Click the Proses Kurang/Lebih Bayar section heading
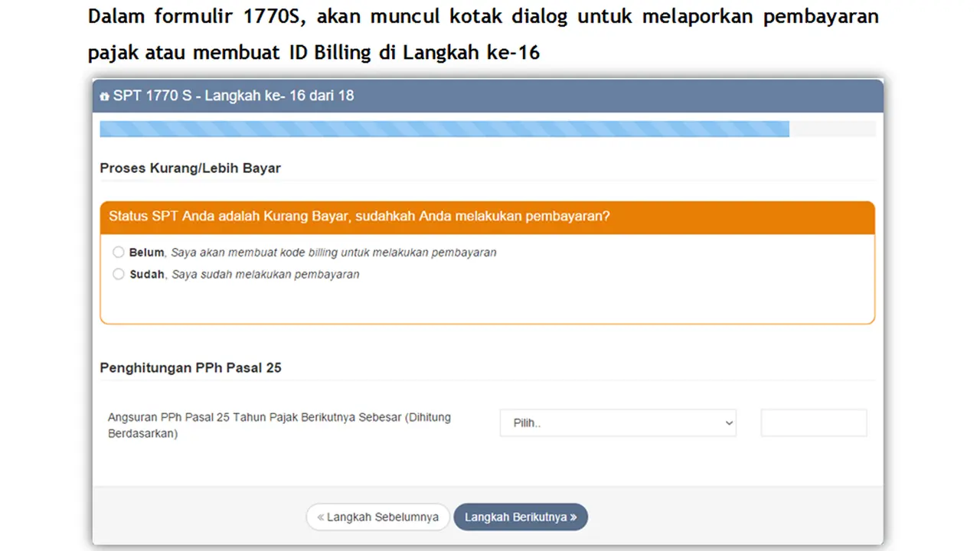 tap(190, 168)
